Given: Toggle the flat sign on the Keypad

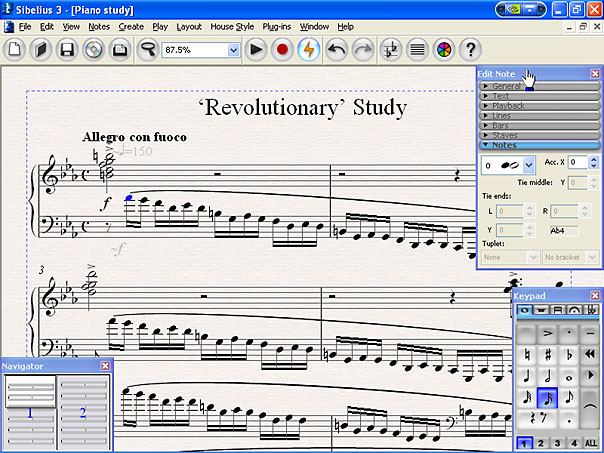Looking at the screenshot, I should pyautogui.click(x=569, y=355).
